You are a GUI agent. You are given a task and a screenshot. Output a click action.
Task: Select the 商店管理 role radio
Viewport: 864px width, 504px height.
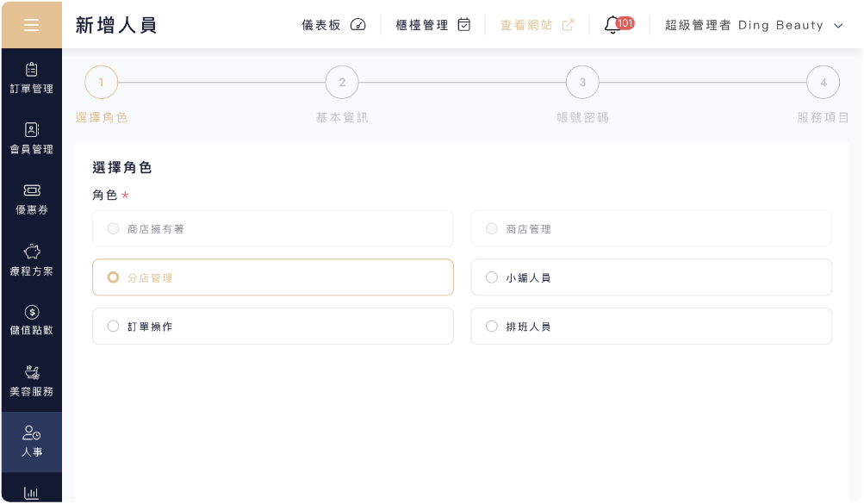[x=492, y=228]
